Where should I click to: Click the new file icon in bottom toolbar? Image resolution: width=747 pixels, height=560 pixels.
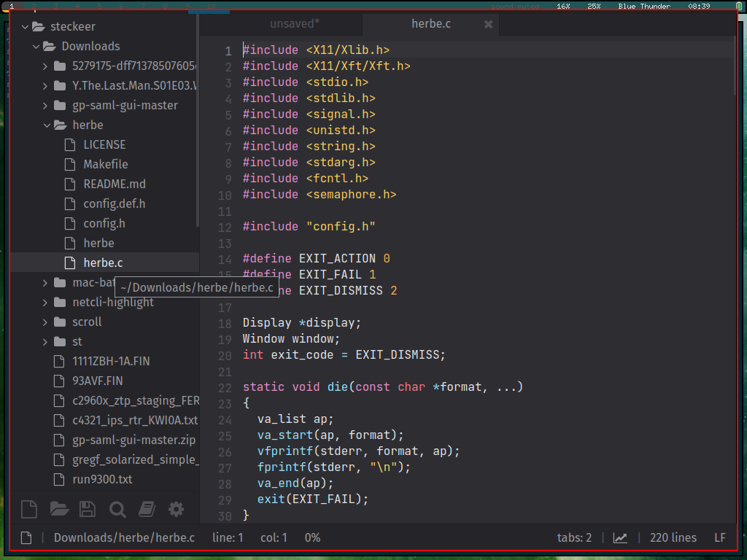[29, 509]
